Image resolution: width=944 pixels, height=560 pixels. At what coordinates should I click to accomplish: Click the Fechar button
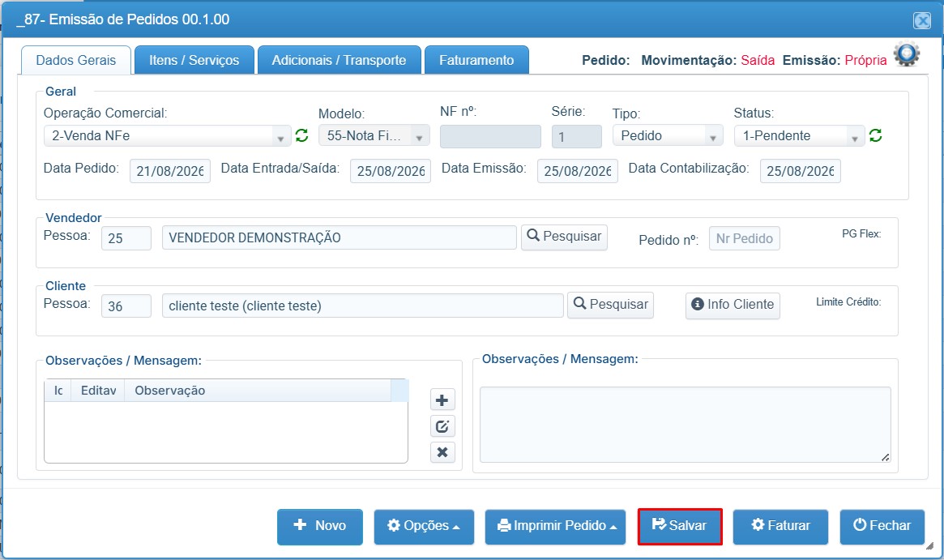[882, 526]
